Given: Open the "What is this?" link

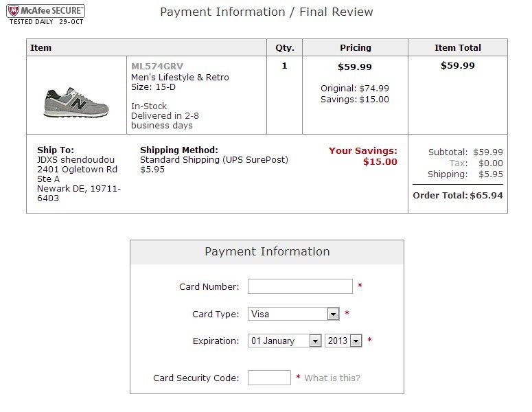Looking at the screenshot, I should pyautogui.click(x=332, y=378).
